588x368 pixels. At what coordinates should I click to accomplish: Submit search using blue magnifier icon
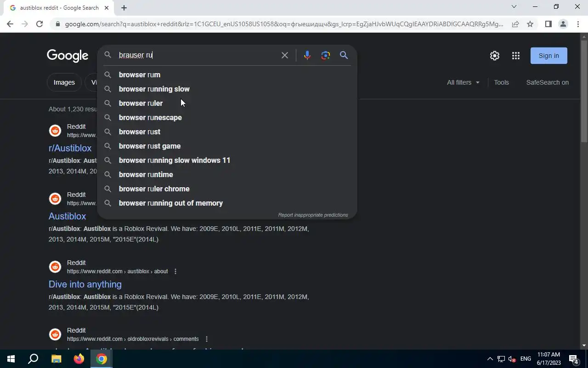coord(344,55)
